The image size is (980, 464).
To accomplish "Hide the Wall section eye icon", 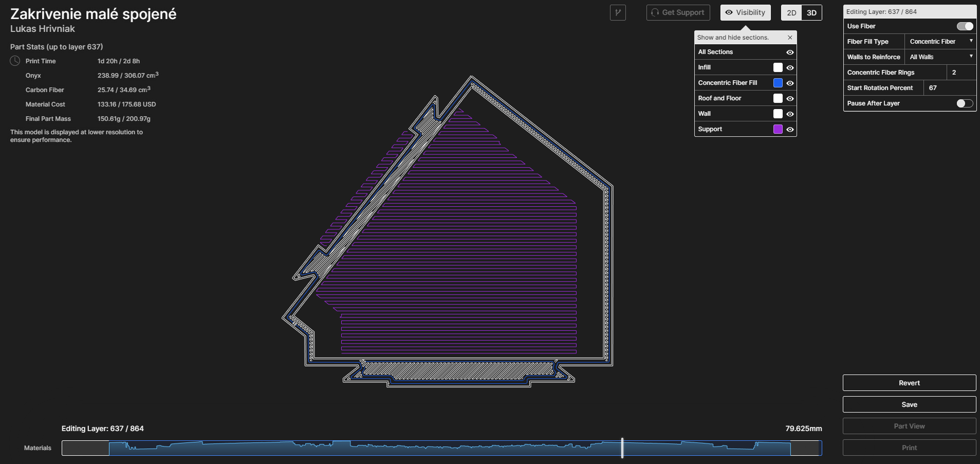I will 790,114.
